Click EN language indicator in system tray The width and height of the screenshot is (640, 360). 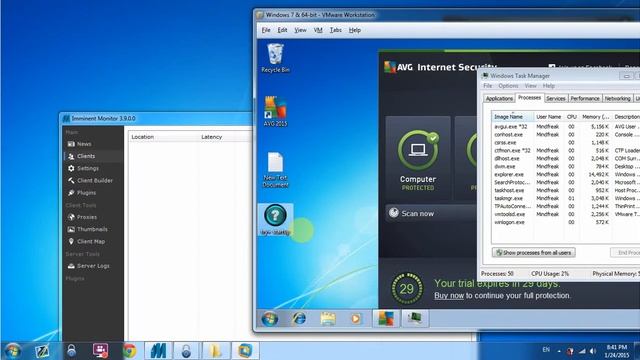[546, 350]
